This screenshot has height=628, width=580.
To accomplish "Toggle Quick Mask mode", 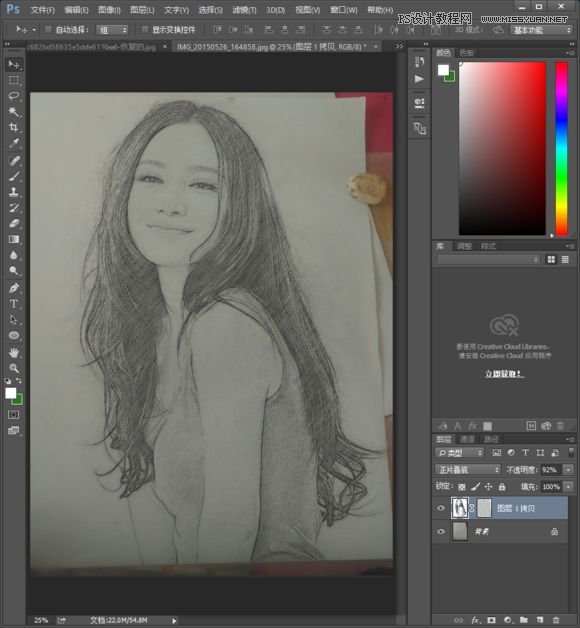I will [x=14, y=415].
